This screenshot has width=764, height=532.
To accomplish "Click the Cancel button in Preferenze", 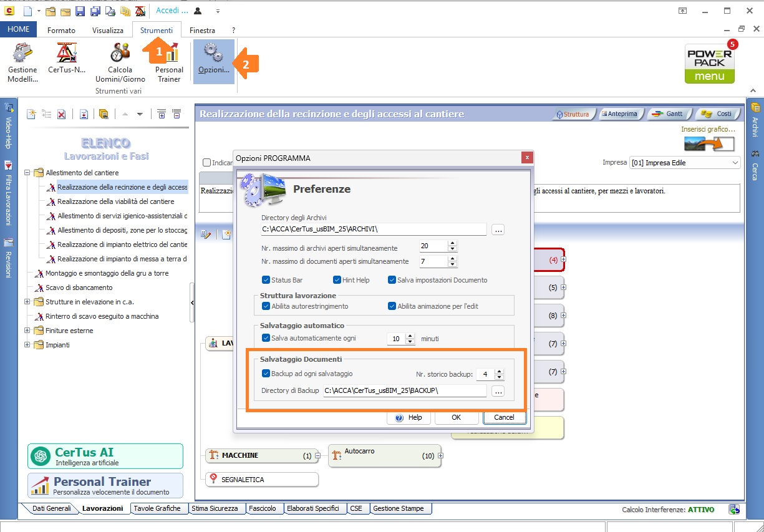I will click(504, 417).
